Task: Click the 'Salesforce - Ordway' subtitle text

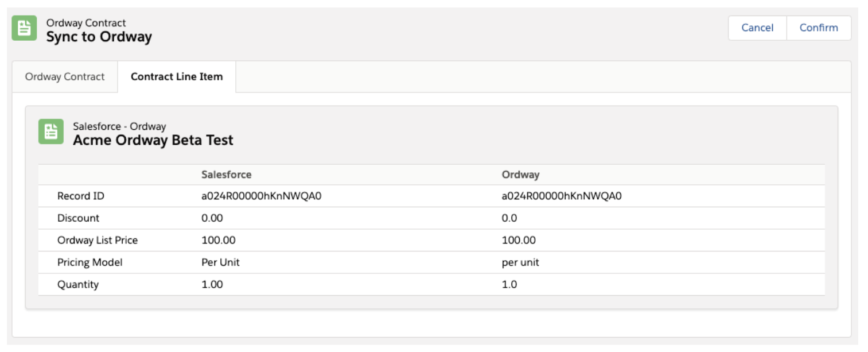Action: click(x=119, y=126)
